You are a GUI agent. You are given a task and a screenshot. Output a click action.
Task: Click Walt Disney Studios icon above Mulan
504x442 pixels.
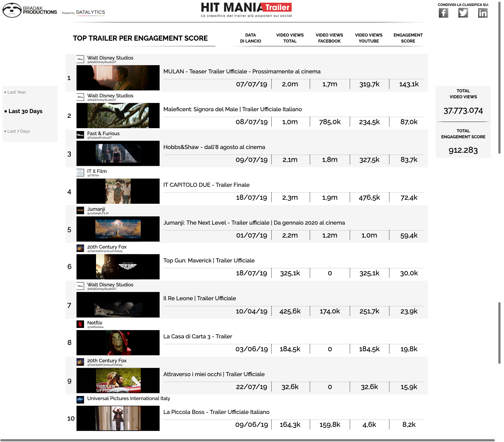coord(80,59)
